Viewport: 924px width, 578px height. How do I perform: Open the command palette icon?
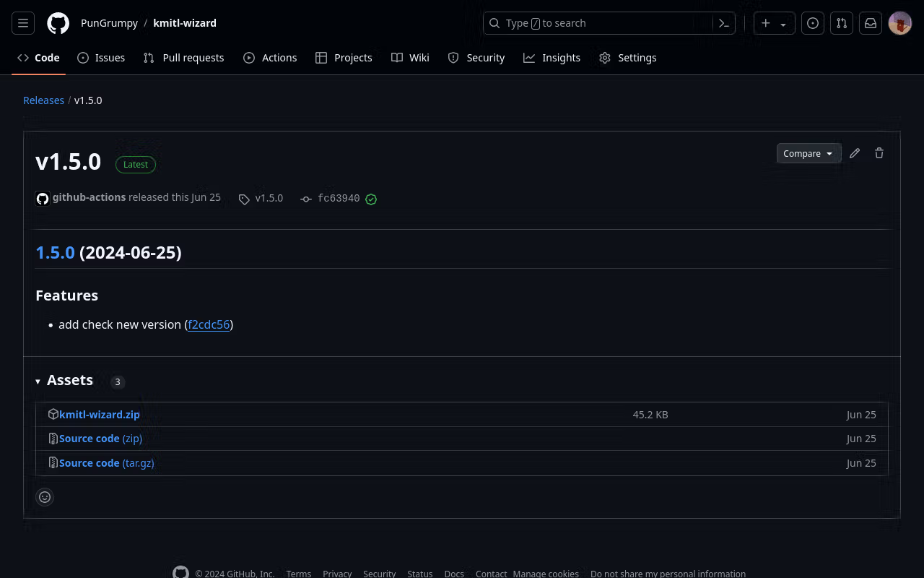(x=724, y=23)
